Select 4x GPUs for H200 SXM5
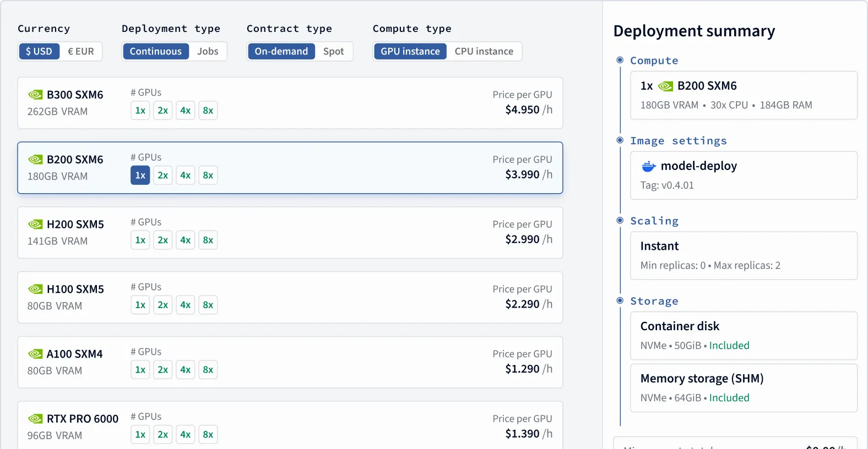 click(x=186, y=240)
